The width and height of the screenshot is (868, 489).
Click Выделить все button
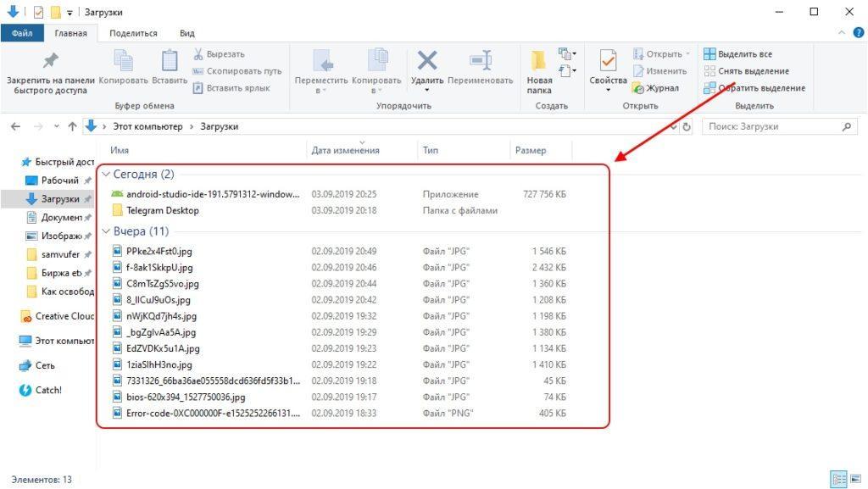pos(737,54)
